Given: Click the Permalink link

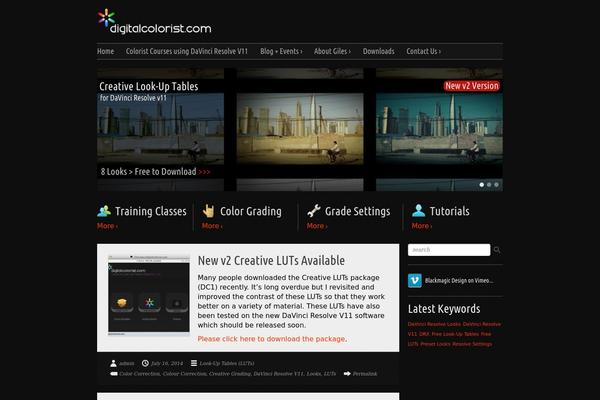Looking at the screenshot, I should pos(365,374).
